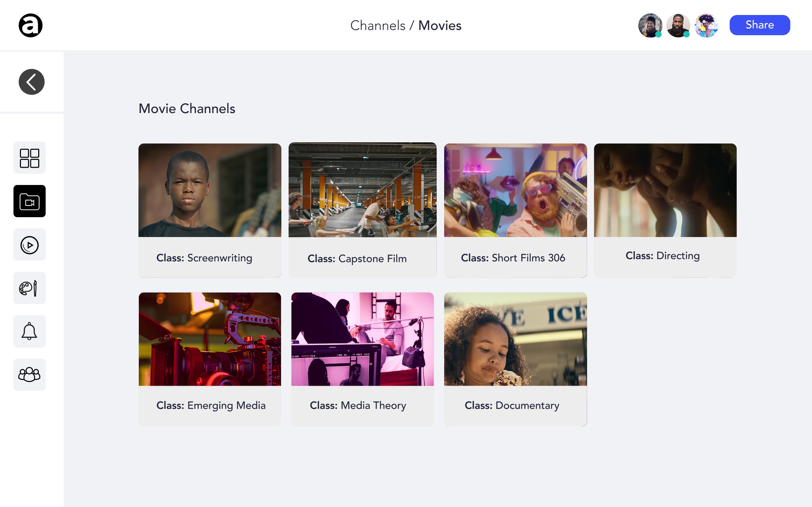Select the Class: Media Theory card
The height and width of the screenshot is (507, 812).
click(x=362, y=359)
